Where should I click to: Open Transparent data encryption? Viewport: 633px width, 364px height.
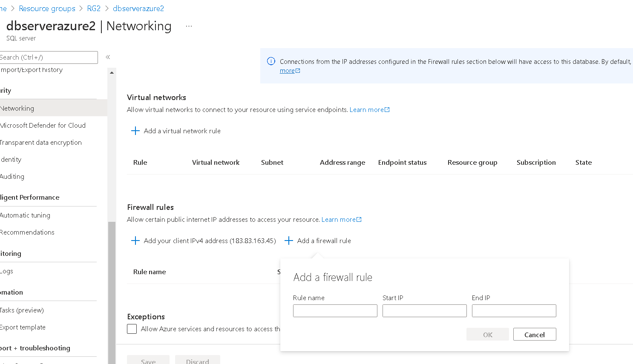tap(41, 142)
